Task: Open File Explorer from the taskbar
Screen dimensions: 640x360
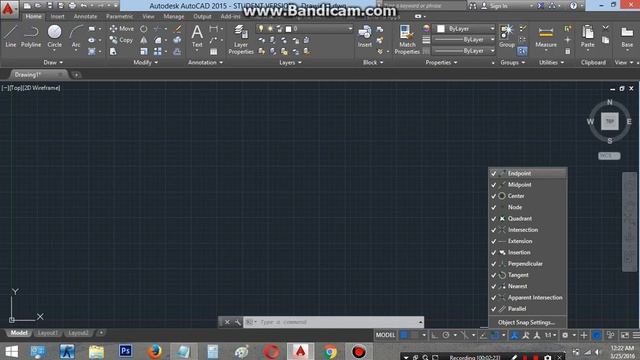Action: pos(96,351)
